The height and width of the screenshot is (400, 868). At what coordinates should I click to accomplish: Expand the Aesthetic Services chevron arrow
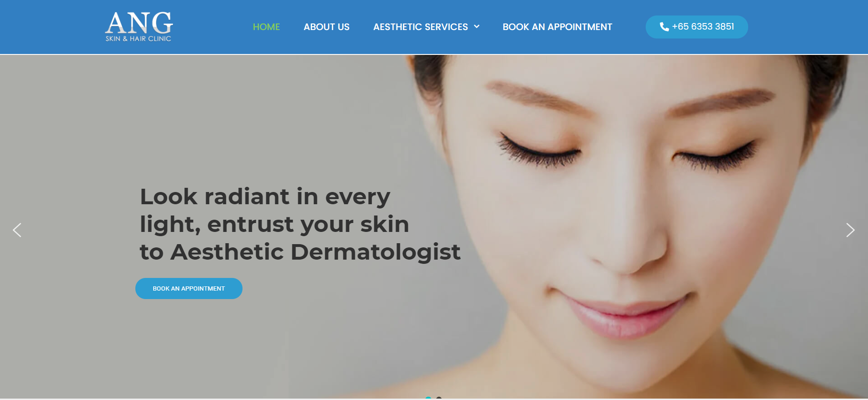(477, 27)
